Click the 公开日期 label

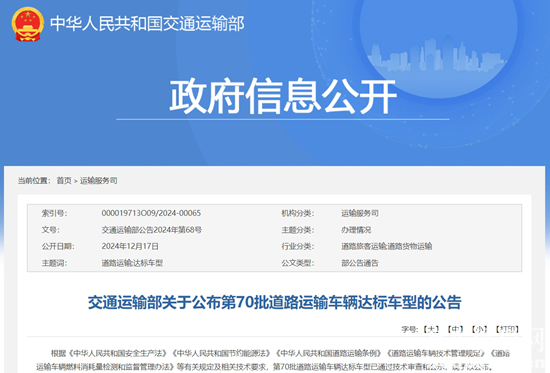pos(58,246)
